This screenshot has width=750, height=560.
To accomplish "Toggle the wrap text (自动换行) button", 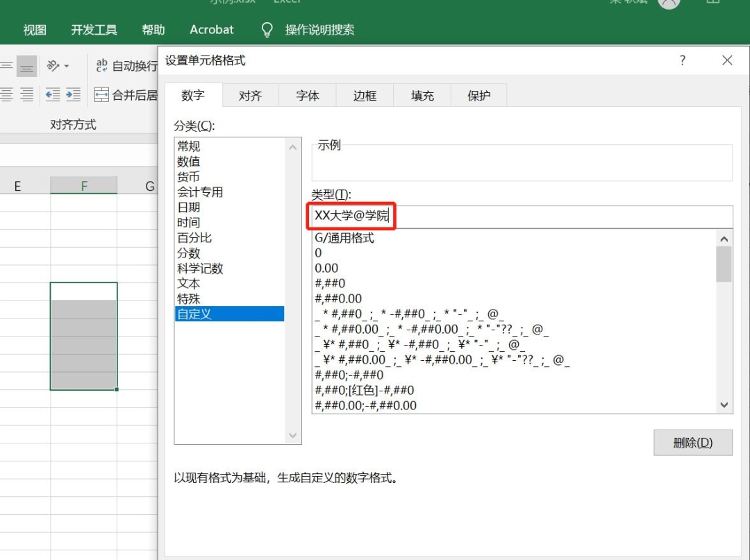I will click(126, 66).
